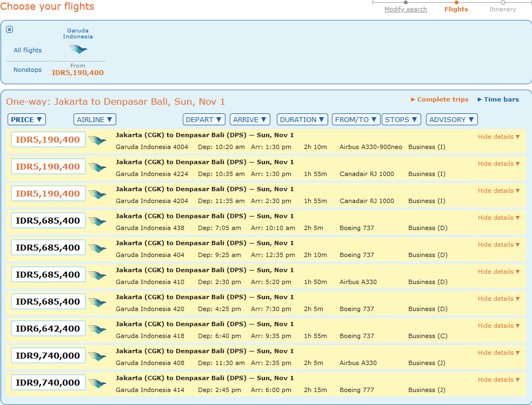Image resolution: width=532 pixels, height=405 pixels.
Task: Click the 'One-way: Jakarta to Denpasar Bali' heading
Action: (x=115, y=102)
